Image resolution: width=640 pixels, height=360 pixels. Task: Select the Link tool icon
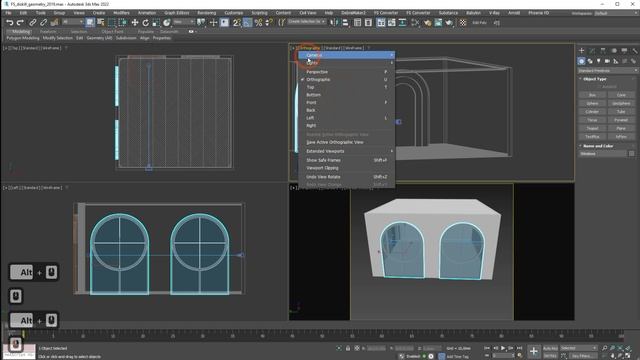33,22
